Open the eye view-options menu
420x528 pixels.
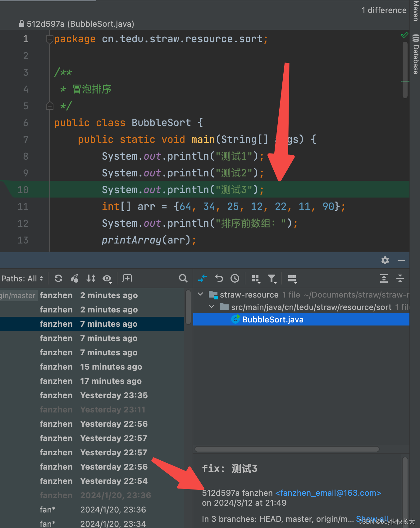[107, 279]
